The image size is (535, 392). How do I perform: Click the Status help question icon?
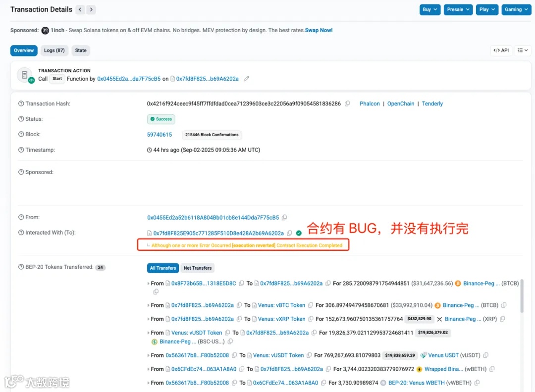(21, 119)
